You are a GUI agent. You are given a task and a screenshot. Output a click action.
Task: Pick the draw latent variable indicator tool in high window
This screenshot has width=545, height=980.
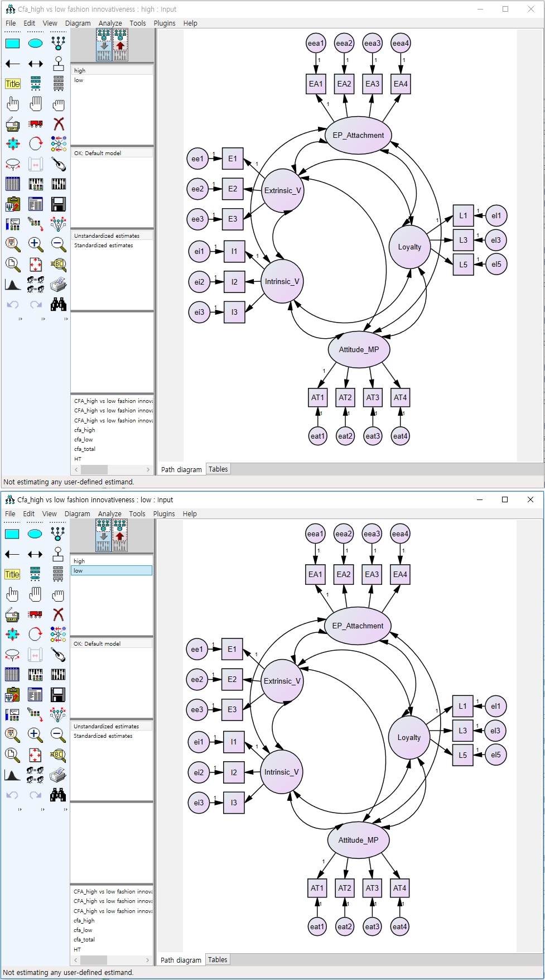[58, 44]
